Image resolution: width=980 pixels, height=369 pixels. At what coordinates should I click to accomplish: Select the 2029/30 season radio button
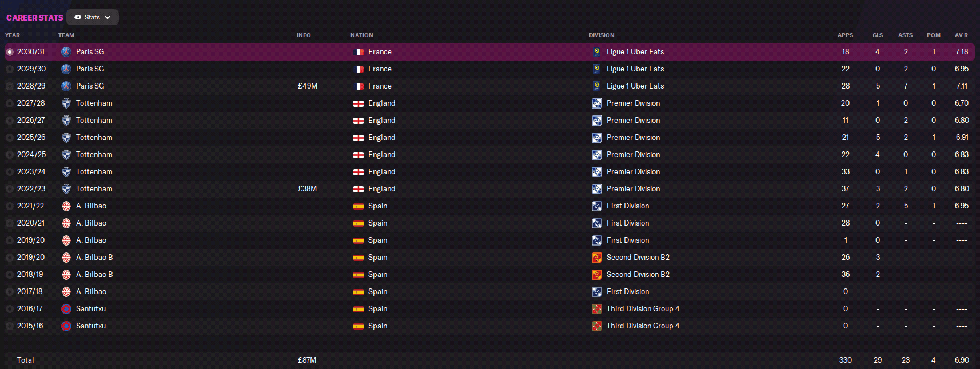(x=10, y=69)
